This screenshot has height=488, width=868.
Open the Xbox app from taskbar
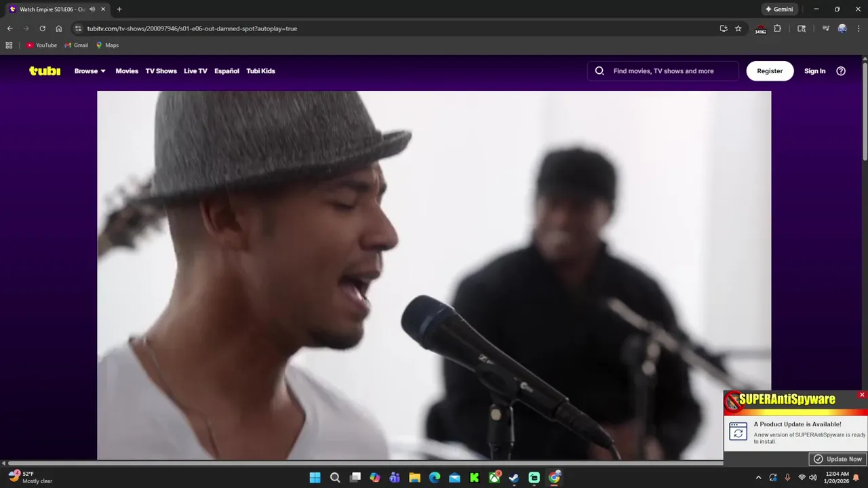(x=495, y=478)
